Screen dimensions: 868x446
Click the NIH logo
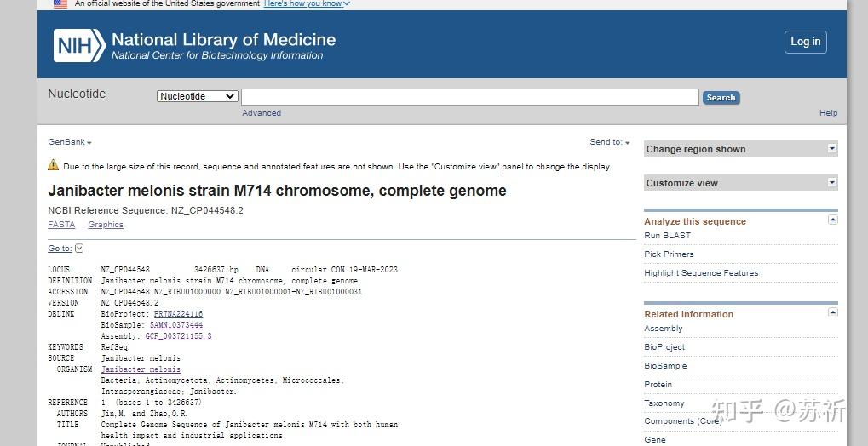[x=79, y=45]
